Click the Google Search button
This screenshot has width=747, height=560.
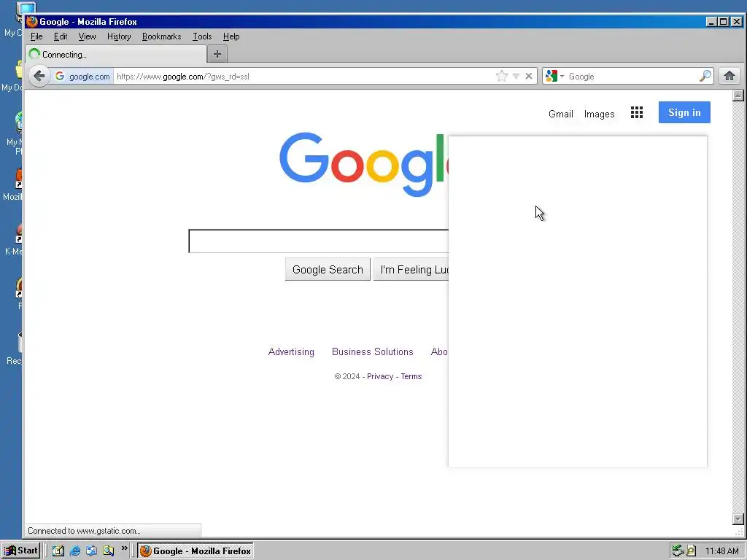point(328,270)
